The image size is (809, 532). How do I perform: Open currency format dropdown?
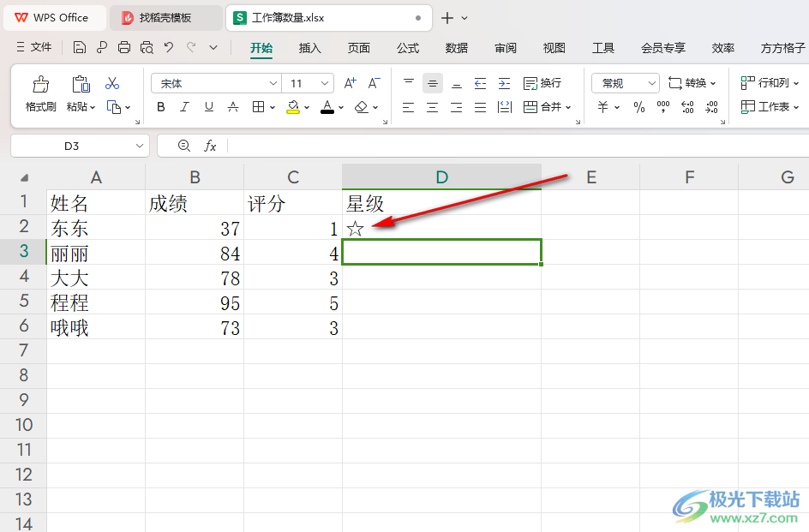617,107
